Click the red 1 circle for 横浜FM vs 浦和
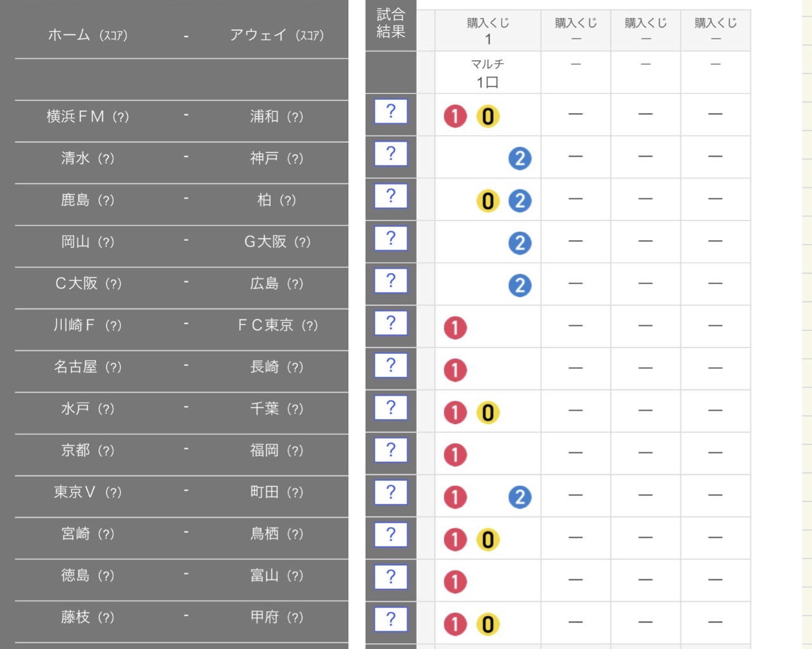Screen dimensions: 812x649 (455, 116)
